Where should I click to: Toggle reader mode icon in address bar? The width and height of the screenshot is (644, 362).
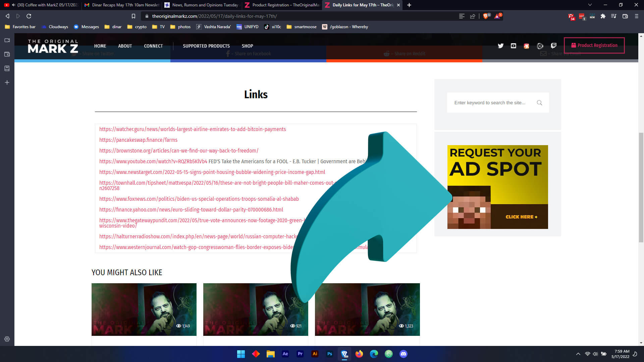[x=462, y=16]
